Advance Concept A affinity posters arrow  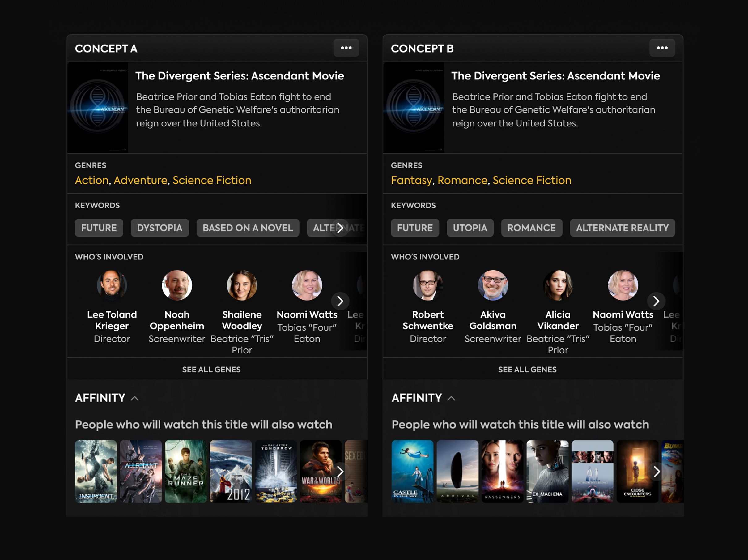(x=340, y=471)
